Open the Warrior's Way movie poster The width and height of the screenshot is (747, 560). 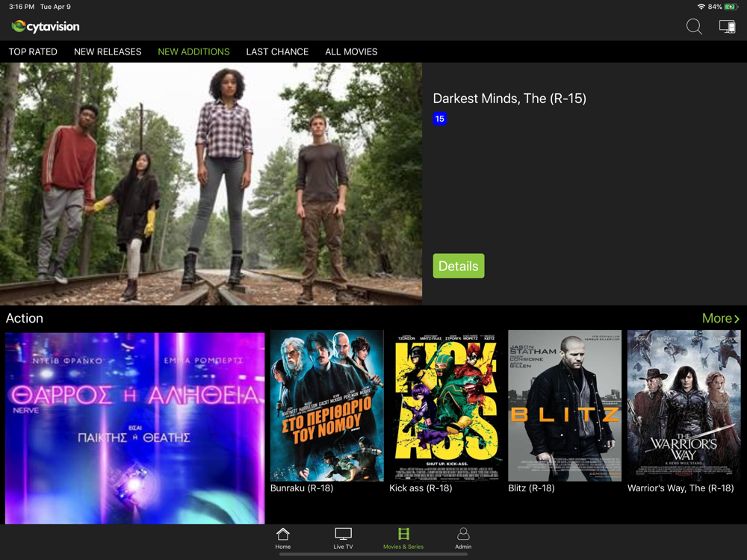click(684, 405)
